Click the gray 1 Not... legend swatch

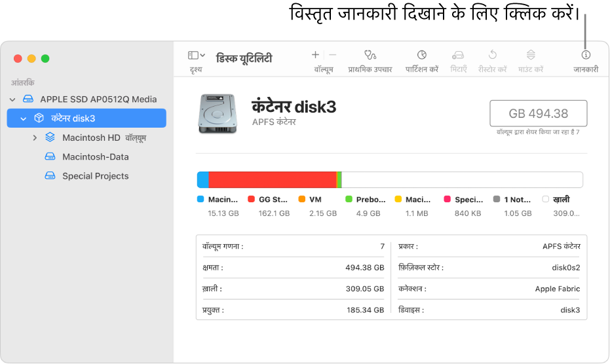pos(497,199)
